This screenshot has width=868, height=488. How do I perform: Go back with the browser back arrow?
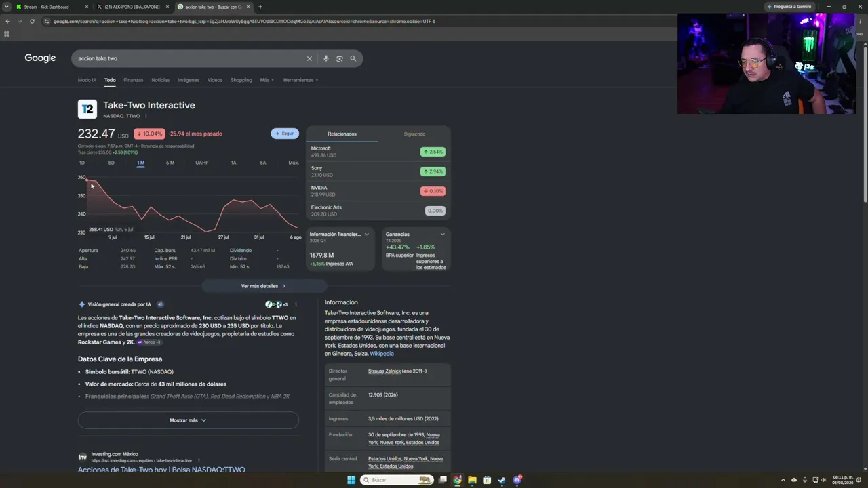(7, 21)
